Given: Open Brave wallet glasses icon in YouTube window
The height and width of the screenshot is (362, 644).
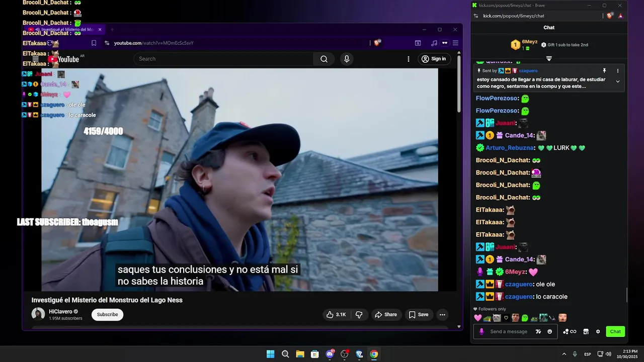Looking at the screenshot, I should click(445, 43).
